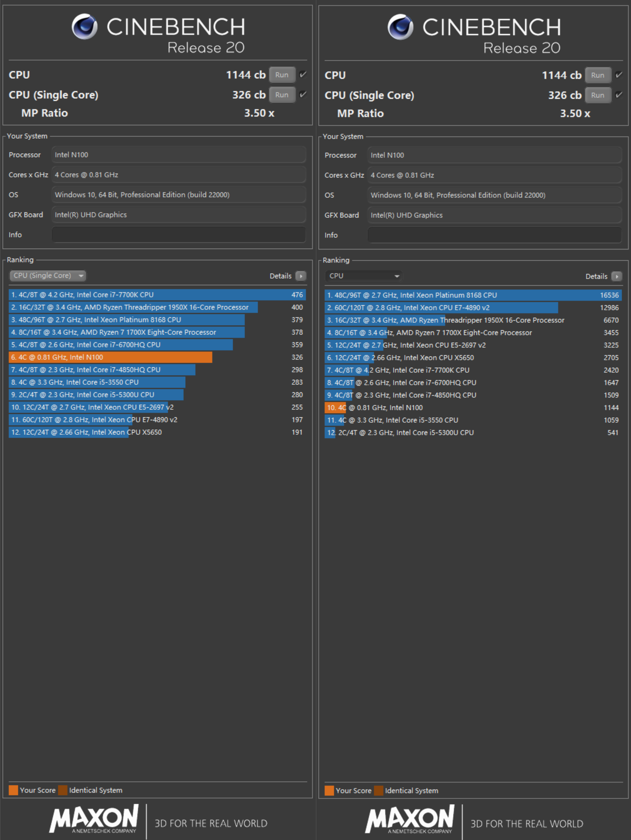Click the 3.50 x MP Ratio value in right panel

(x=575, y=114)
